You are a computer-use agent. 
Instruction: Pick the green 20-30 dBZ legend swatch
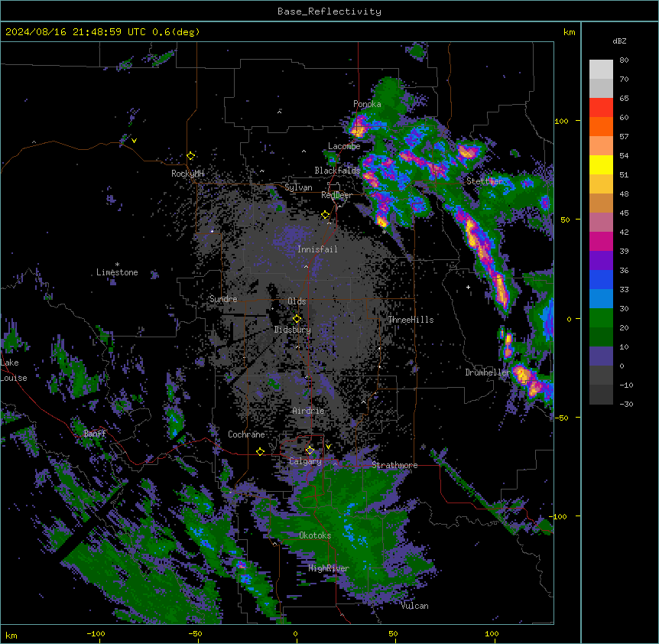pos(601,318)
